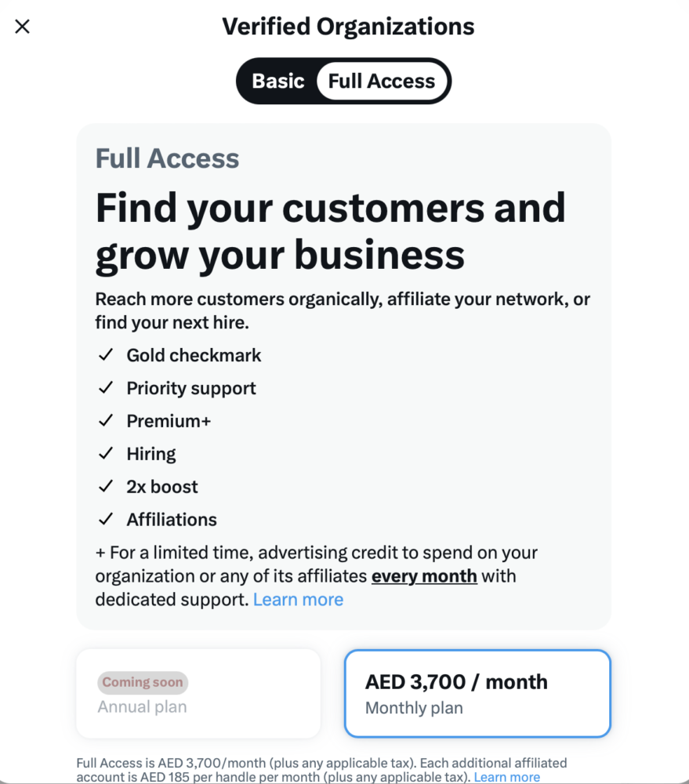689x784 pixels.
Task: Open Learn more link about pricing
Action: coord(506,777)
